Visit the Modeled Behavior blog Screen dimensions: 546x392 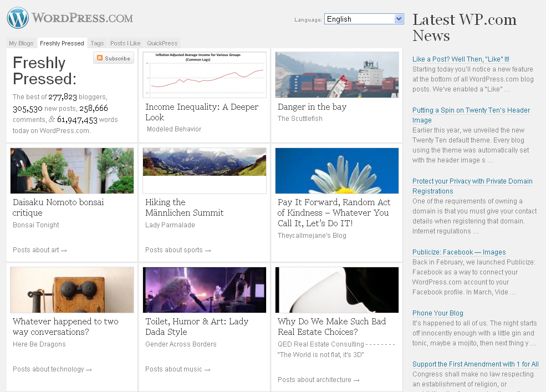[x=174, y=129]
